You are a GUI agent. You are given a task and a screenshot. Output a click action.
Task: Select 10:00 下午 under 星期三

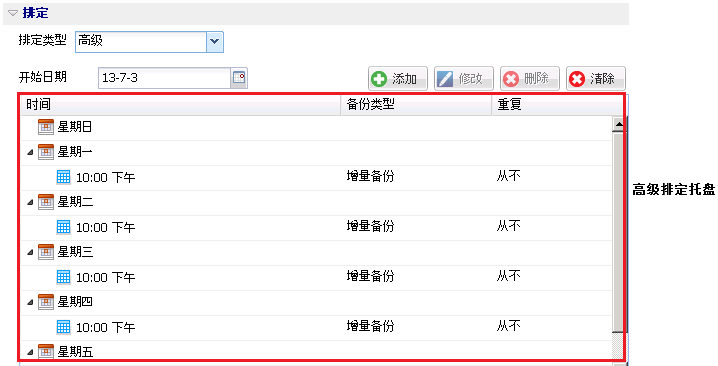pyautogui.click(x=105, y=278)
